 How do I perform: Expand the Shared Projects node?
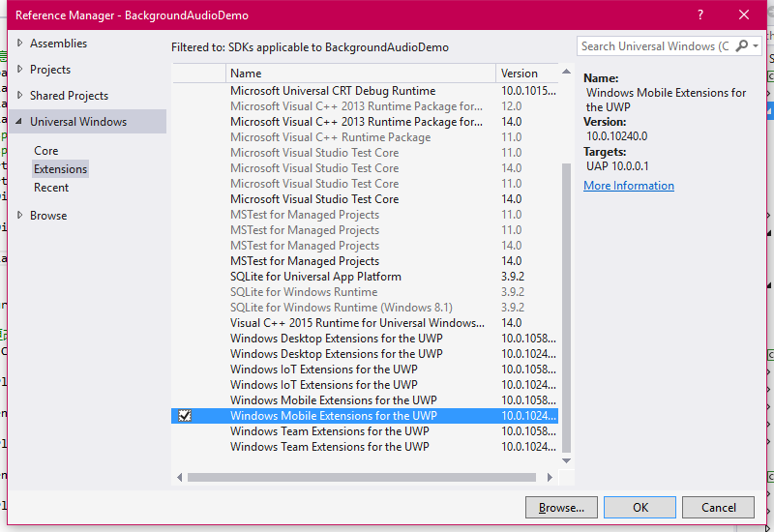[x=19, y=95]
